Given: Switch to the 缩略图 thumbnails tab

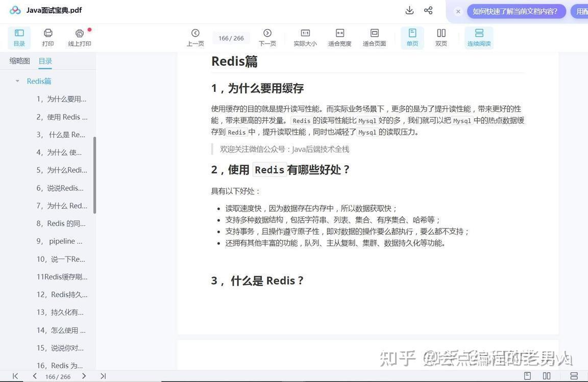Looking at the screenshot, I should point(19,61).
